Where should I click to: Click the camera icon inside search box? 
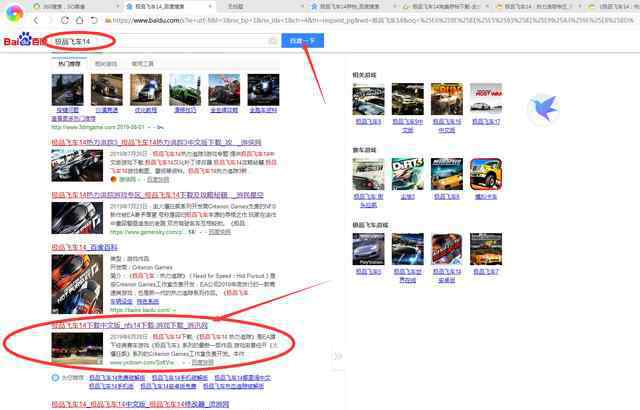tap(273, 41)
